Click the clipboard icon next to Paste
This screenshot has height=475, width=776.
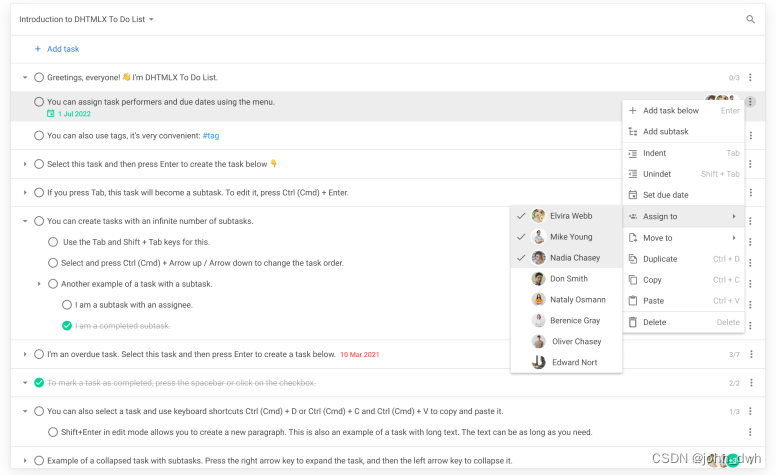(x=632, y=300)
